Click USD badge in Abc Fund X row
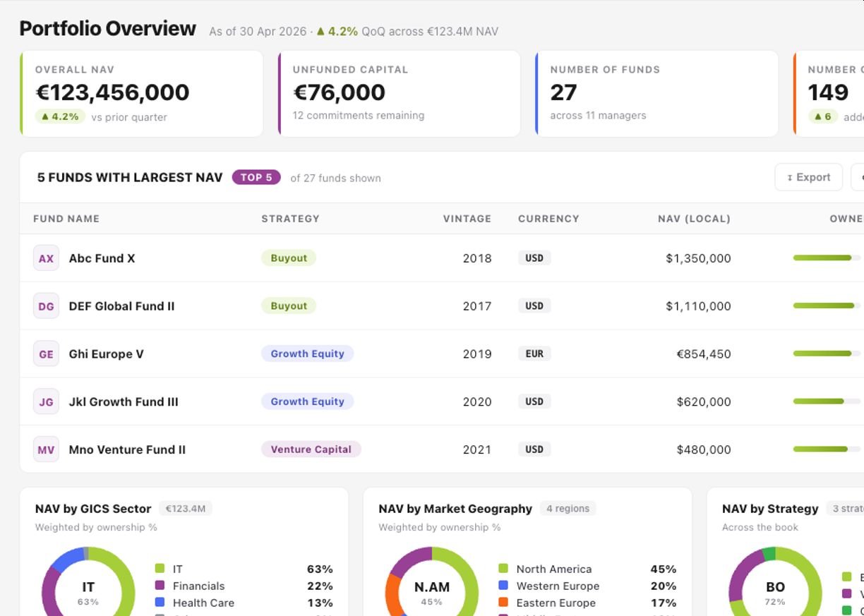This screenshot has height=616, width=864. point(534,258)
